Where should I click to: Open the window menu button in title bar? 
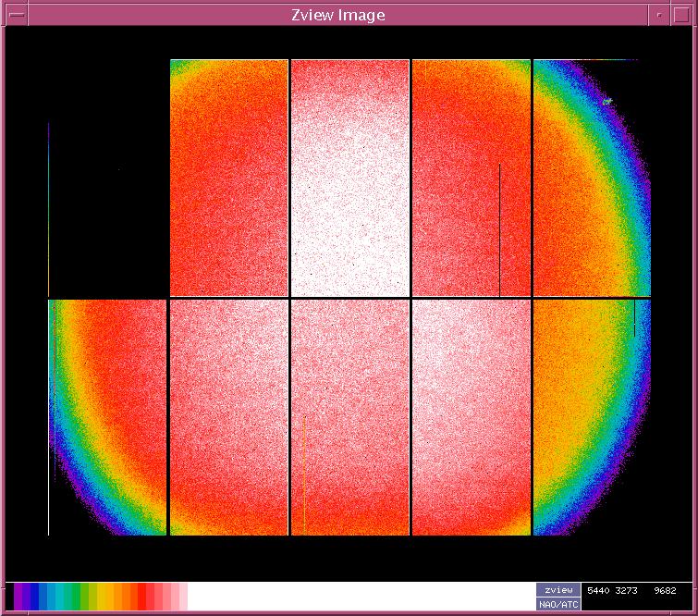(16, 15)
